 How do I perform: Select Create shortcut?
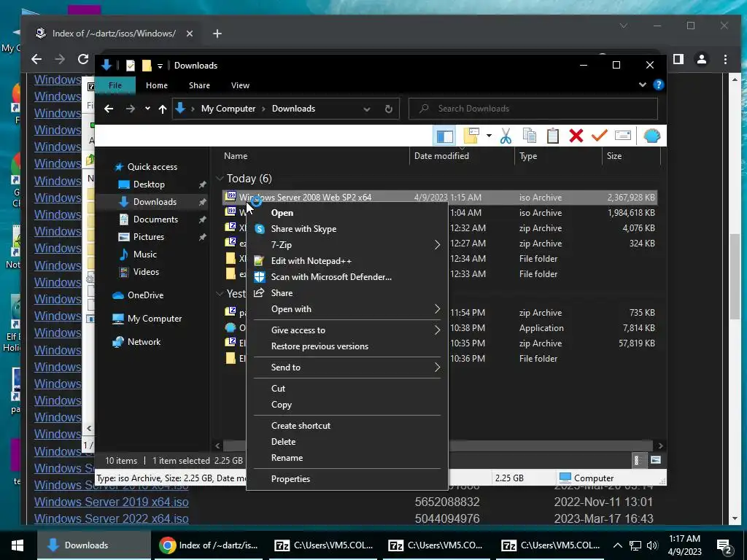point(347,426)
